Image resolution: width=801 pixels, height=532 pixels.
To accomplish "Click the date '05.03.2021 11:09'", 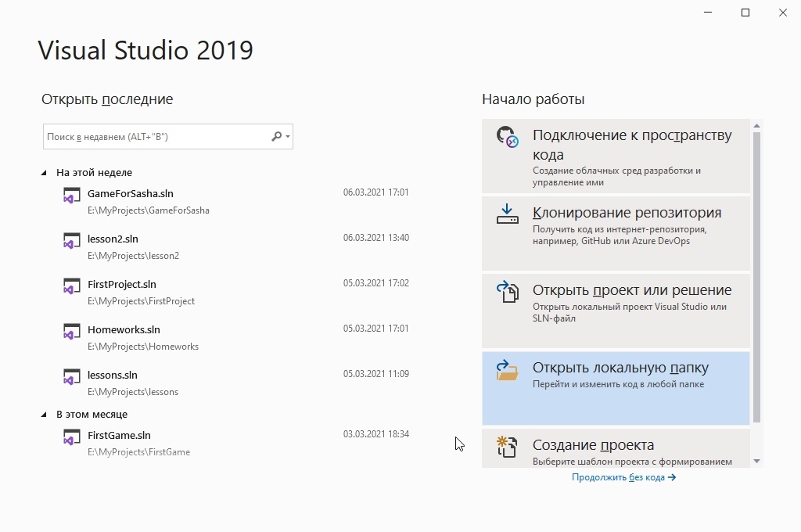I will (376, 374).
